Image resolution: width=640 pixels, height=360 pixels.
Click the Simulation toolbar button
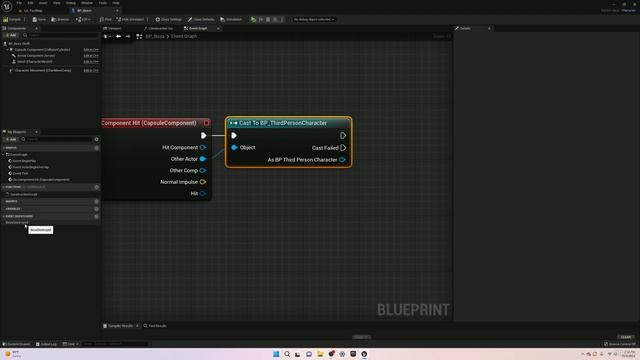231,19
